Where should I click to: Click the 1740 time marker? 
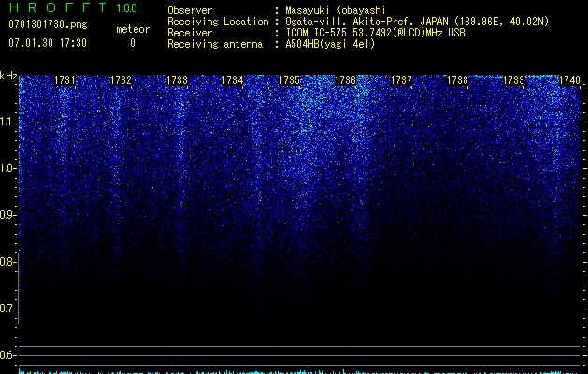coord(569,80)
